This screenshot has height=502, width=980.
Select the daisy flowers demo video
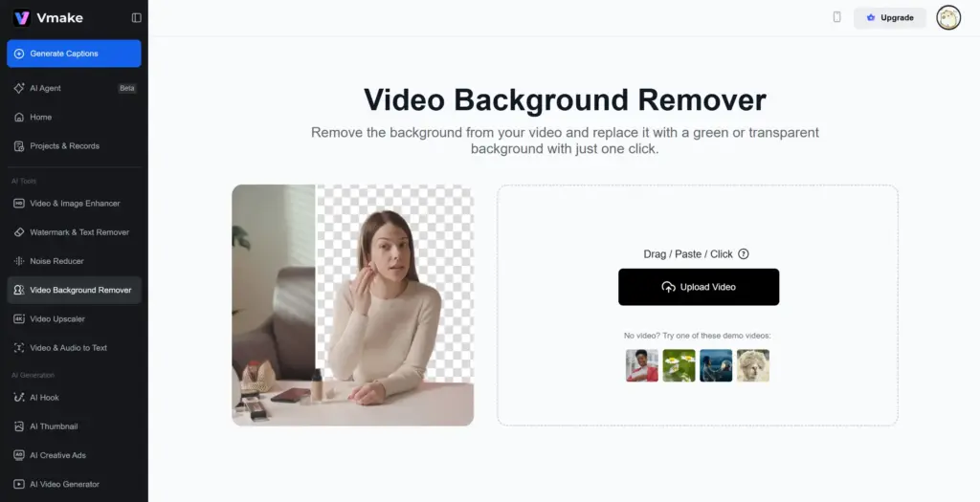click(x=679, y=365)
